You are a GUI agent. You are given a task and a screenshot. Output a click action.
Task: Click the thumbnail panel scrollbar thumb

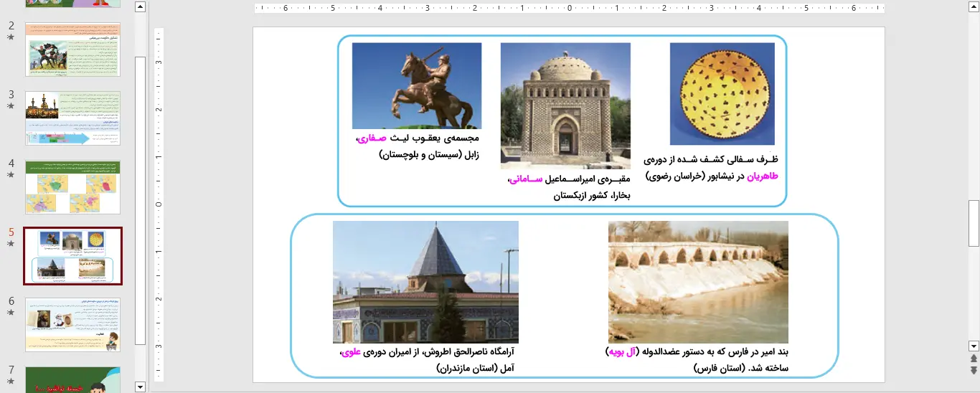140,201
